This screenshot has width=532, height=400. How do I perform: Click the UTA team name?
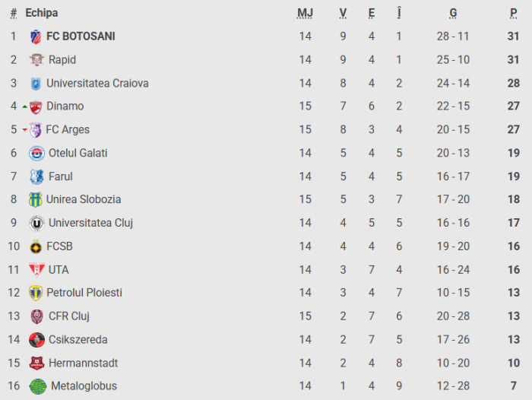coord(59,270)
